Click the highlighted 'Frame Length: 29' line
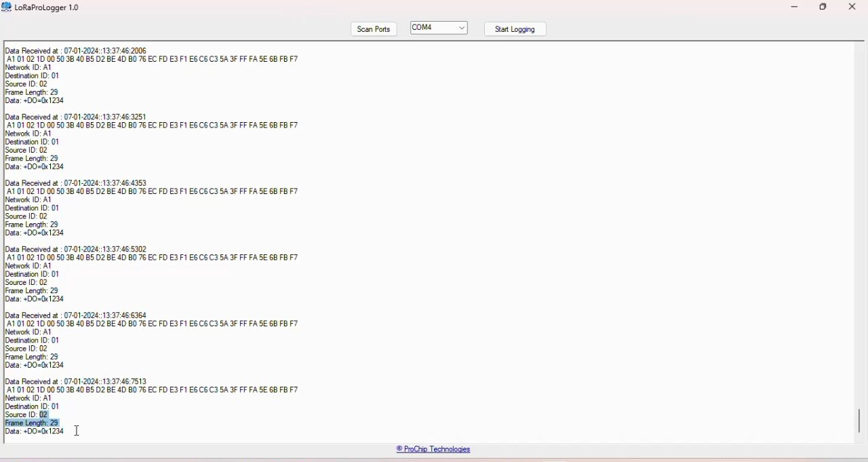The image size is (868, 462). 32,423
